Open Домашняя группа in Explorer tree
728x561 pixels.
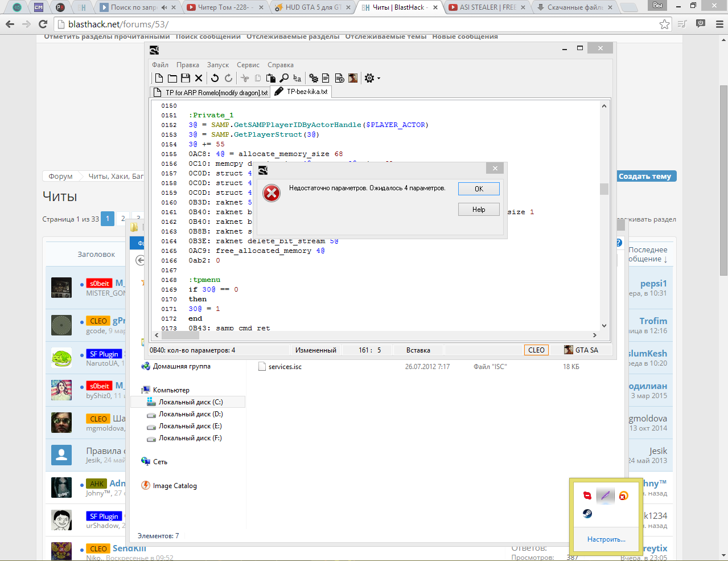182,366
